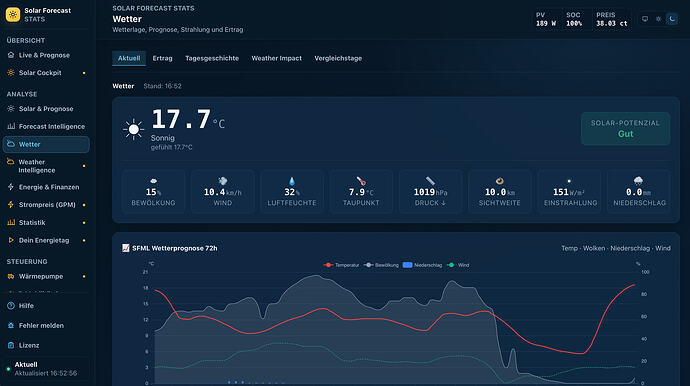Click the cloud icon next to Wetter
690x386 pixels.
pos(11,144)
